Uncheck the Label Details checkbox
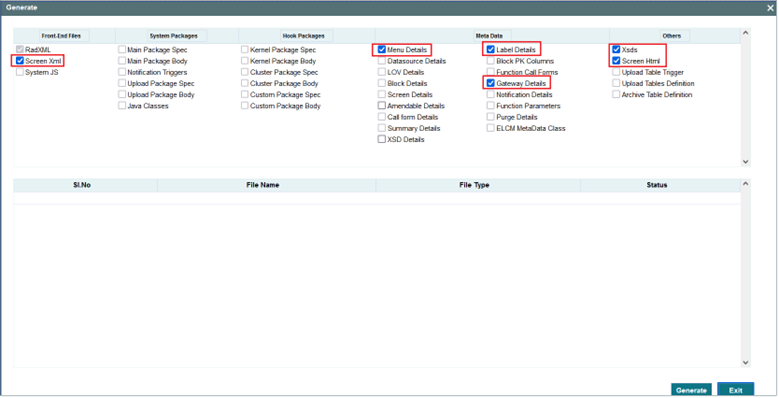Image resolution: width=779 pixels, height=398 pixels. tap(490, 50)
